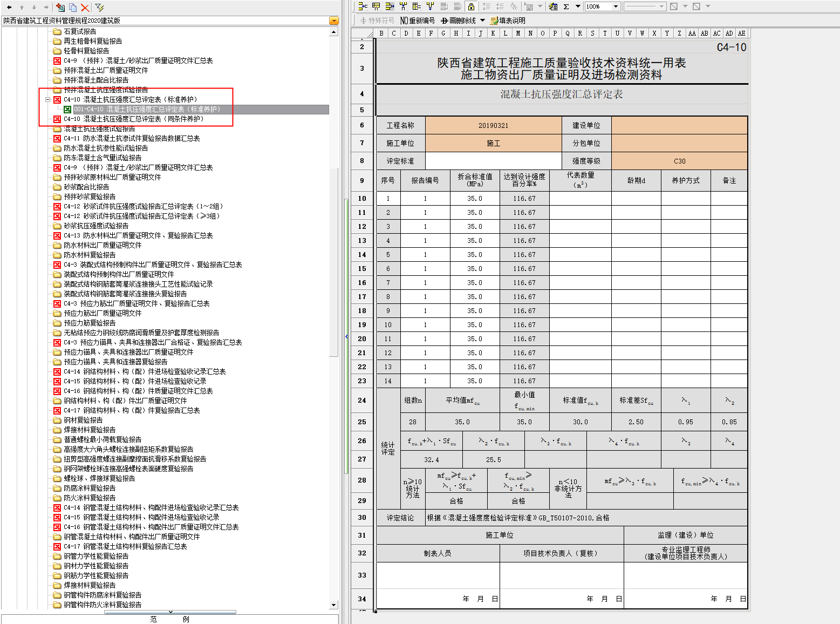Click 平均值 cell showing 35.0 in row 25
This screenshot has width=840, height=624.
462,422
